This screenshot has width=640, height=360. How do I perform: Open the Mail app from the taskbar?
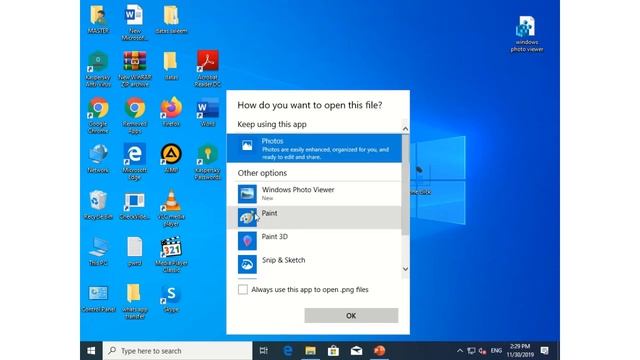tap(356, 351)
